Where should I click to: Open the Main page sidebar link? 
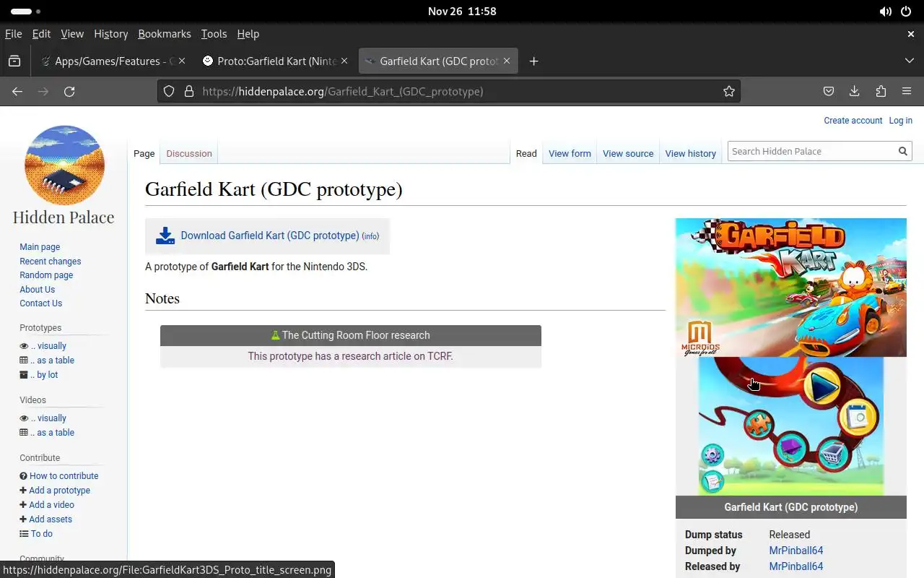pos(40,247)
